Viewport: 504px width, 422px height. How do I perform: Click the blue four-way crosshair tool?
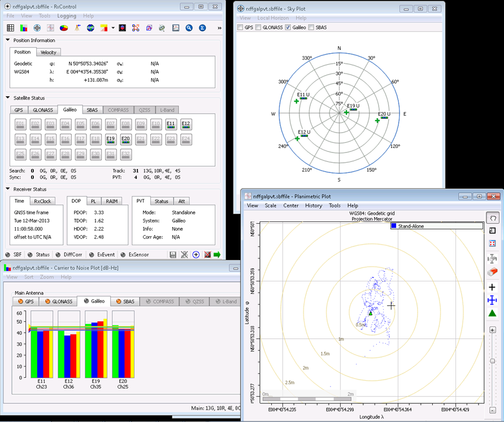point(492,299)
